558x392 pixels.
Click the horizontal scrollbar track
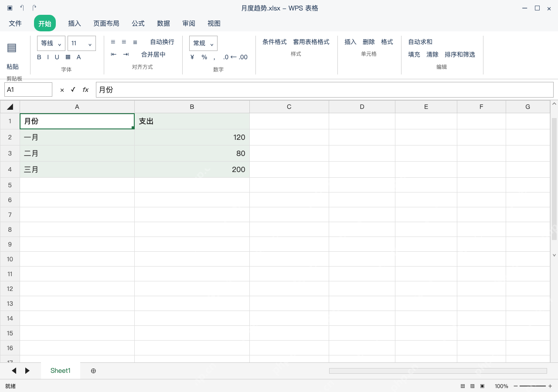438,371
